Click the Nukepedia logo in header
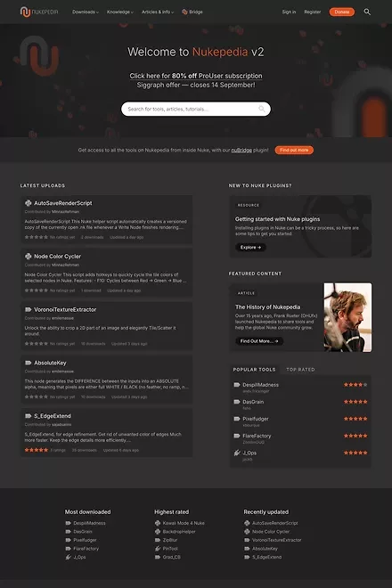 [39, 12]
